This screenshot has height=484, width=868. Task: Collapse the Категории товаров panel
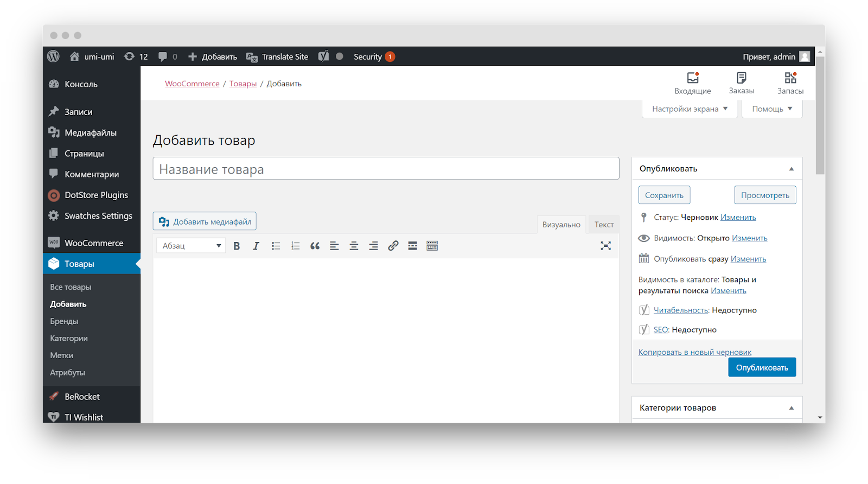(x=791, y=408)
